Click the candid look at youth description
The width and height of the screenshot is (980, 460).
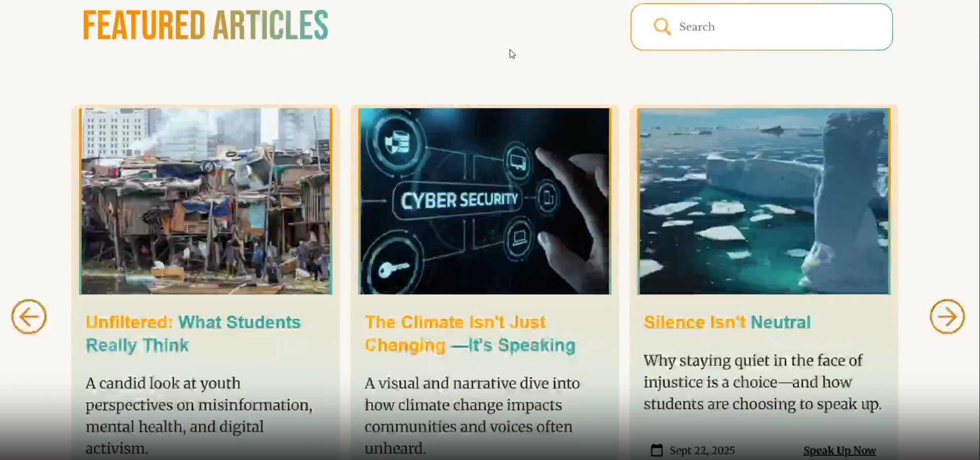[x=198, y=415]
